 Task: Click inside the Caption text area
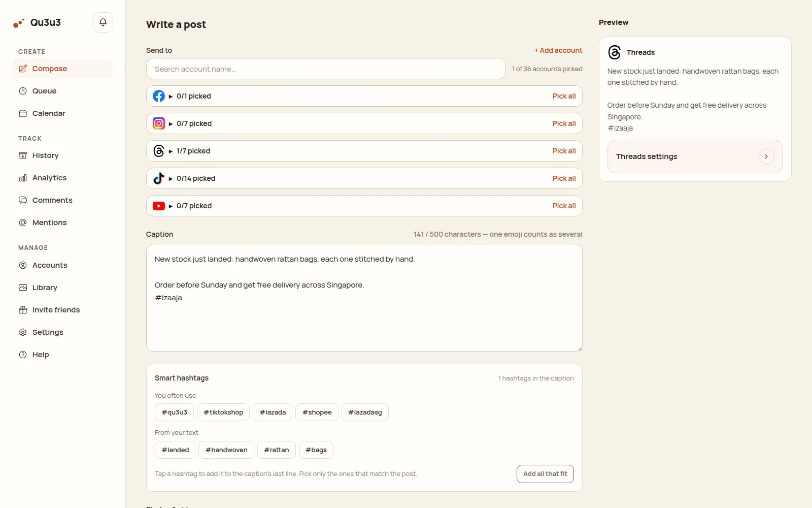point(364,298)
